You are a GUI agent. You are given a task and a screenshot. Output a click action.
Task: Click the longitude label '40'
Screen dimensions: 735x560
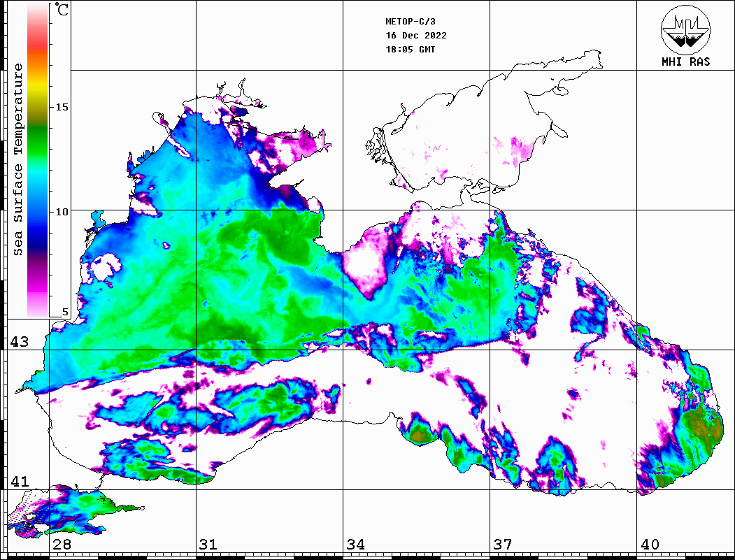click(650, 545)
